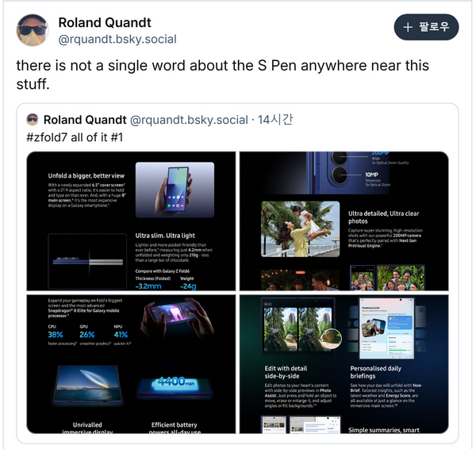Open Roland Quandt's large profile avatar

pyautogui.click(x=33, y=30)
